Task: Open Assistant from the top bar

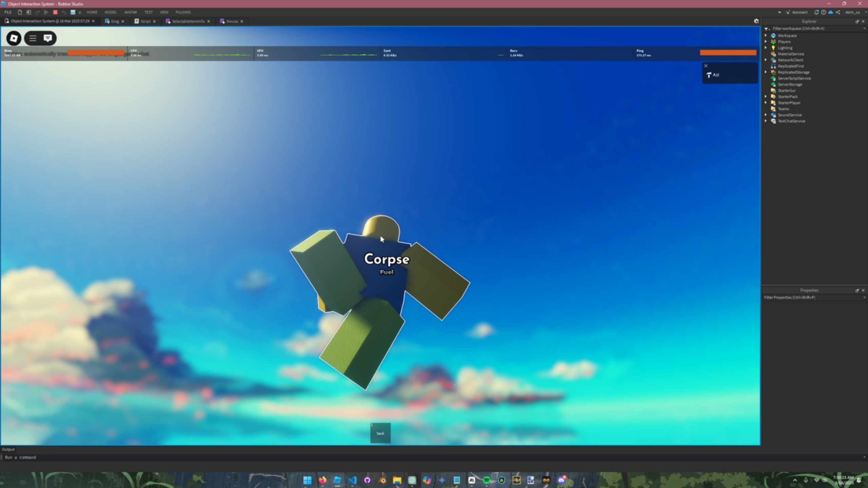Action: (797, 12)
